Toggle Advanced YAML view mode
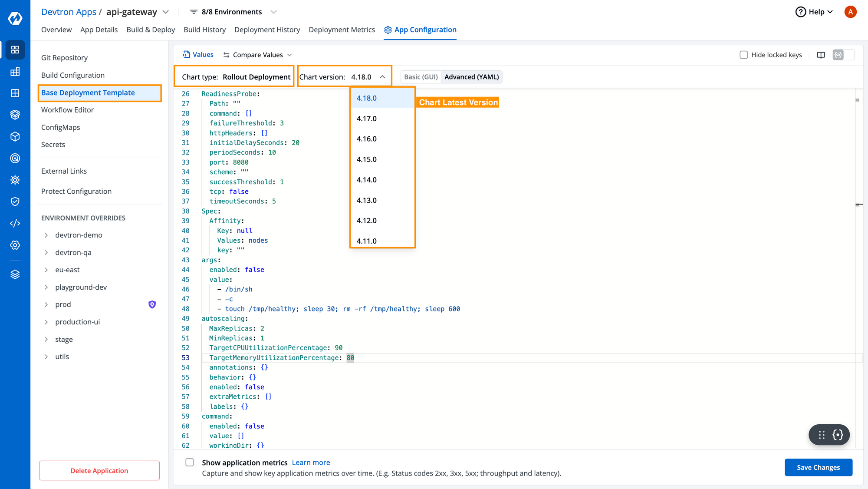The width and height of the screenshot is (868, 489). (x=473, y=76)
